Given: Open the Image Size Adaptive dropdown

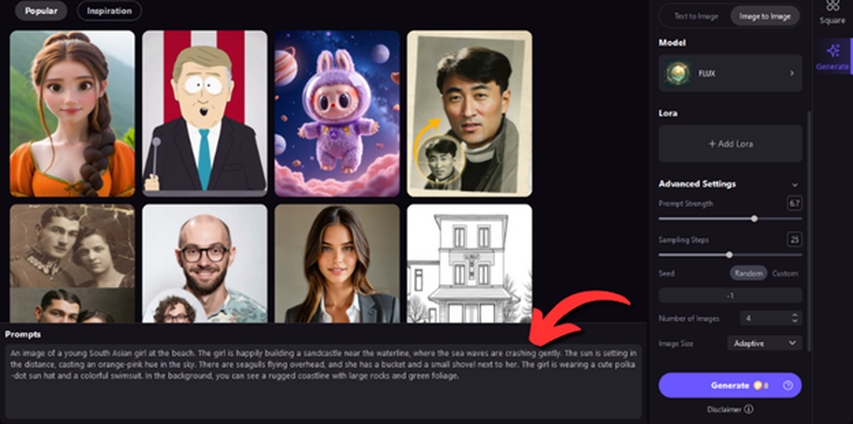Looking at the screenshot, I should [x=764, y=343].
